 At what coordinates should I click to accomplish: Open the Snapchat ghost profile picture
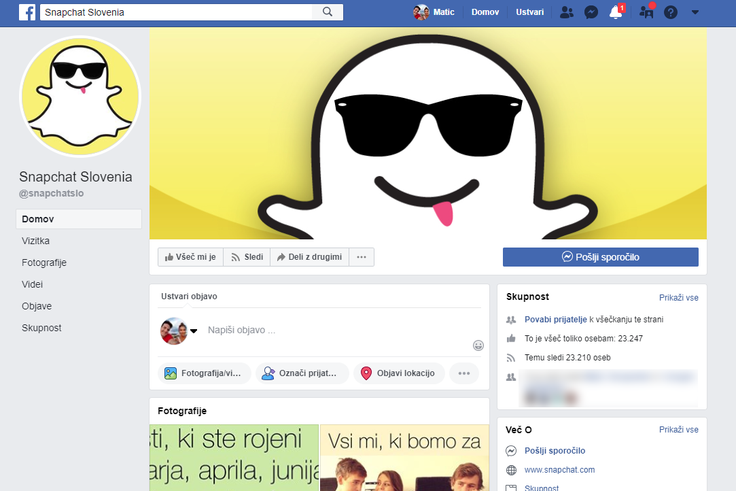click(x=80, y=96)
